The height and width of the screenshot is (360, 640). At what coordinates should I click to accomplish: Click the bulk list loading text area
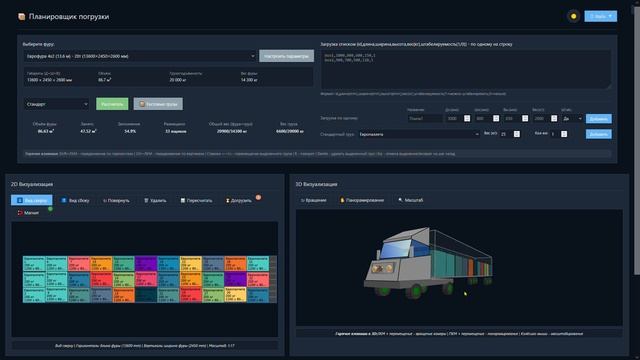(x=466, y=69)
